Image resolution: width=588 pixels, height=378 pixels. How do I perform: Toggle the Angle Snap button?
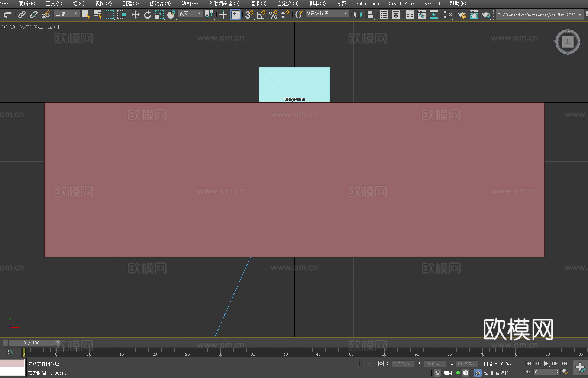point(261,14)
